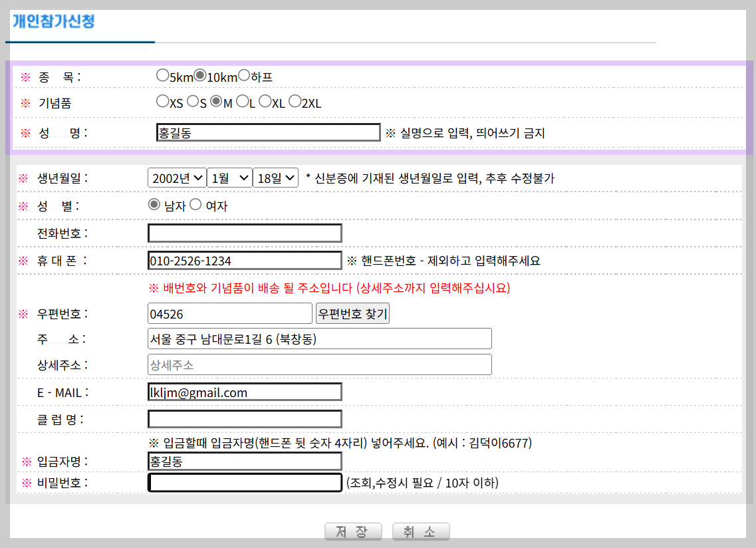The height and width of the screenshot is (548, 756).
Task: Click the 주소 address input field
Action: pyautogui.click(x=320, y=339)
